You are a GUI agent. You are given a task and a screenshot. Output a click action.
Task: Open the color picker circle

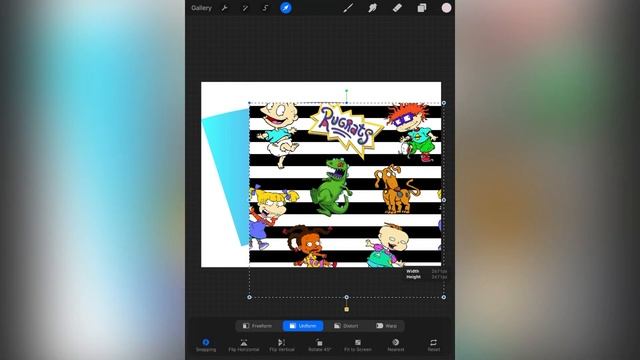pos(446,8)
